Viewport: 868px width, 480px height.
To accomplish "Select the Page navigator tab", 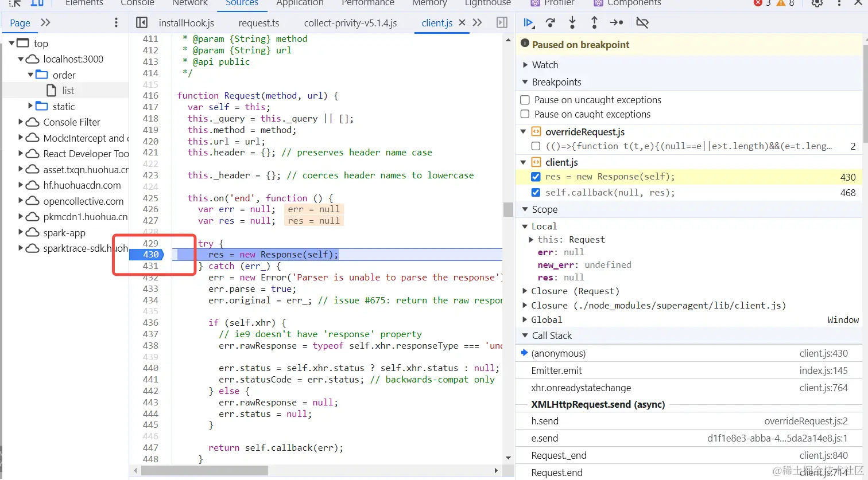I will [20, 23].
